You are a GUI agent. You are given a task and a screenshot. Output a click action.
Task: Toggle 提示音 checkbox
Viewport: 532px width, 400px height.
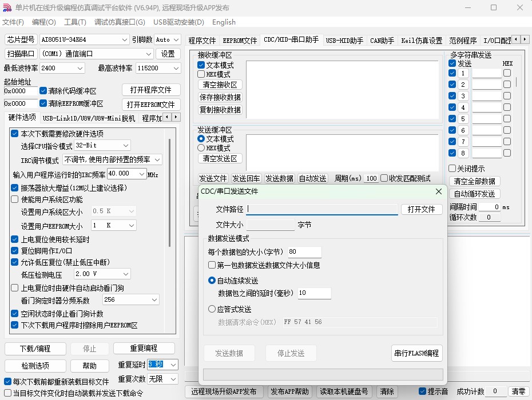click(422, 391)
